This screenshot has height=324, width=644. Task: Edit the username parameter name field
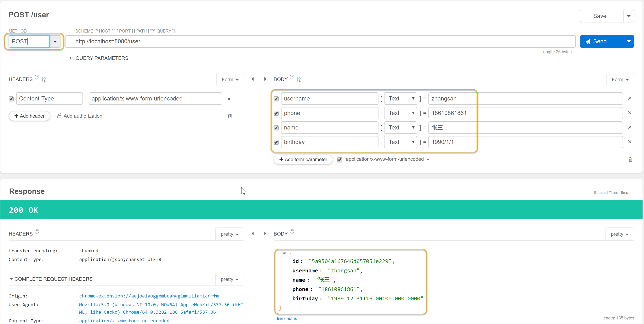(x=330, y=99)
